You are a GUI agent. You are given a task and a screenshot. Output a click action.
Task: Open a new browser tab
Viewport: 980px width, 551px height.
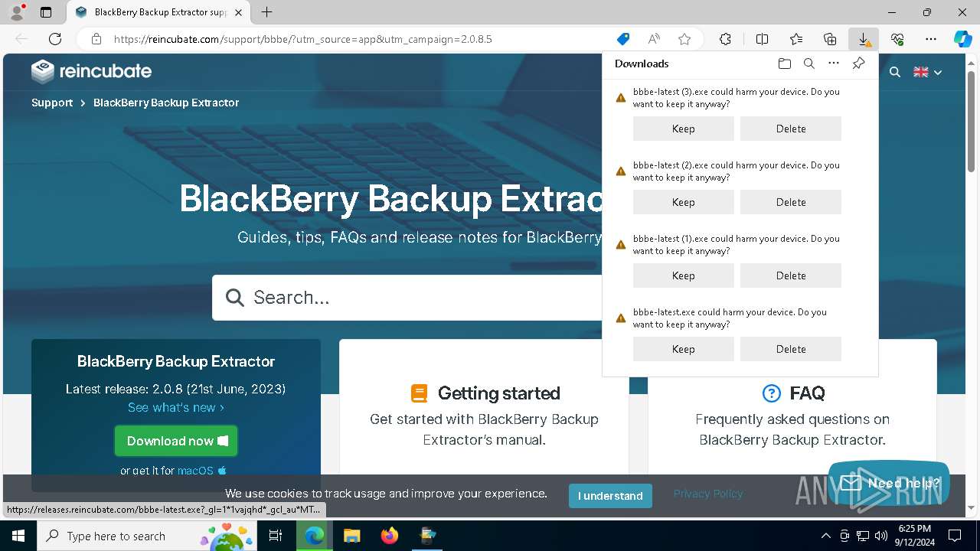coord(266,12)
